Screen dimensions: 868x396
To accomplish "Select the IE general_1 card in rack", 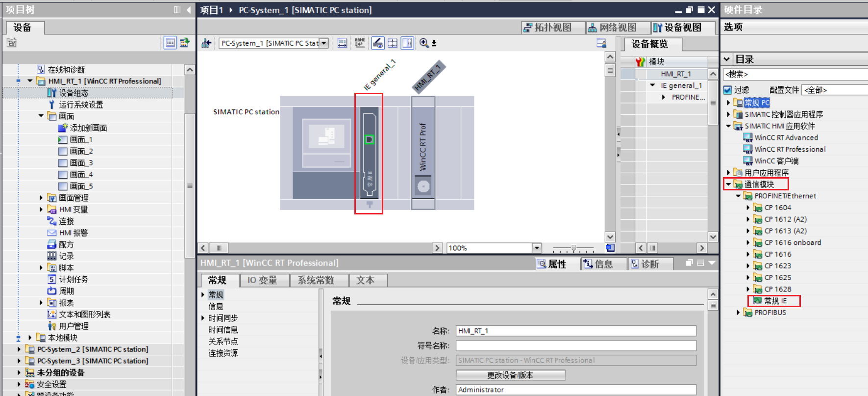I will 369,153.
